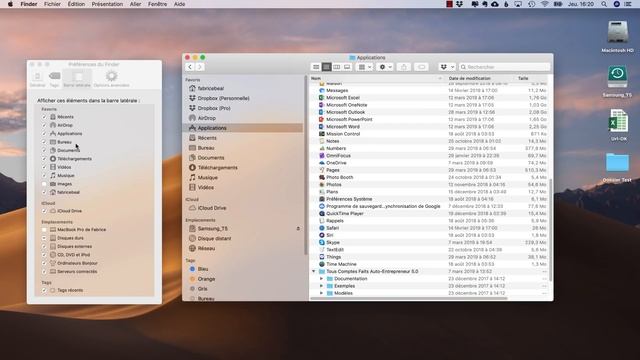This screenshot has width=640, height=360.
Task: Go forward in the Finder window
Action: click(200, 67)
